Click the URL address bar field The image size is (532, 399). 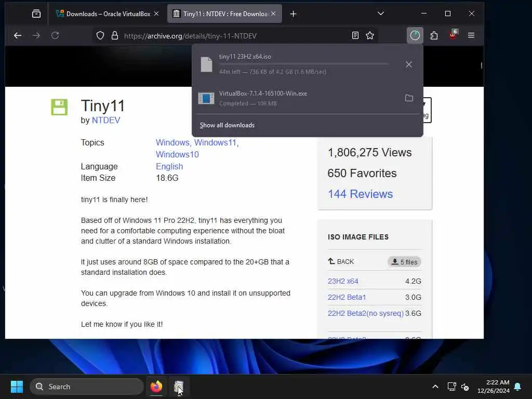234,36
